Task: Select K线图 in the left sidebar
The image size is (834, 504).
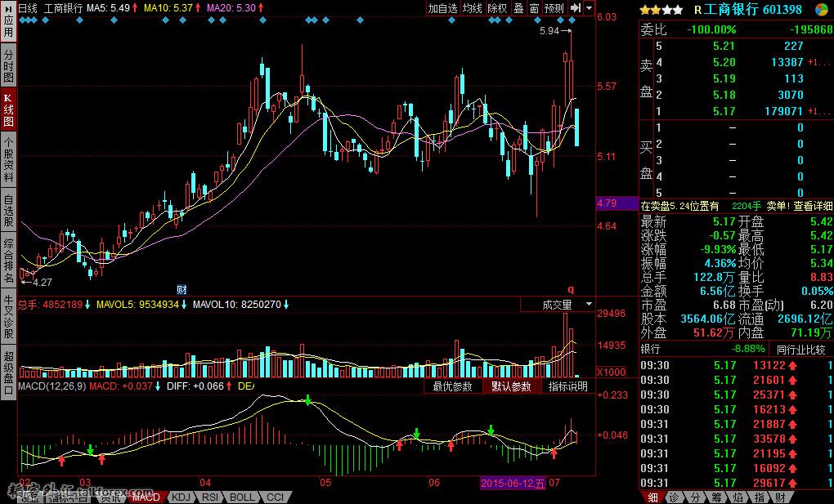Action: point(8,110)
